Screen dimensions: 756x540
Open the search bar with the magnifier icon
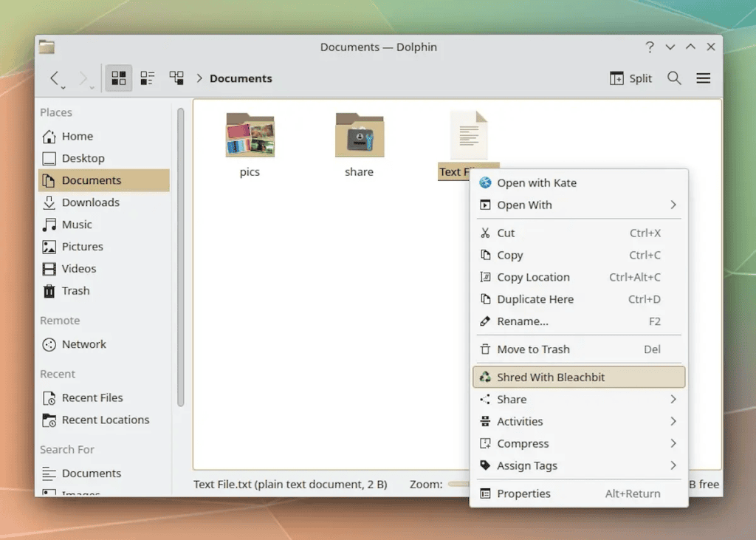click(x=674, y=78)
